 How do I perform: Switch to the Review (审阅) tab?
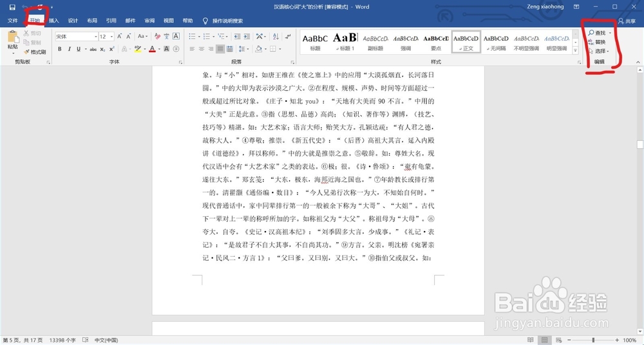tap(149, 21)
